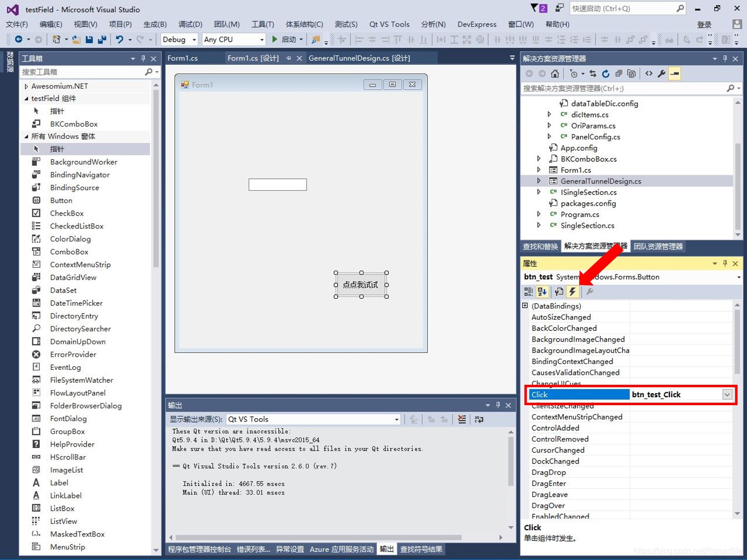
Task: Click the Categorized view icon in Properties
Action: (528, 292)
